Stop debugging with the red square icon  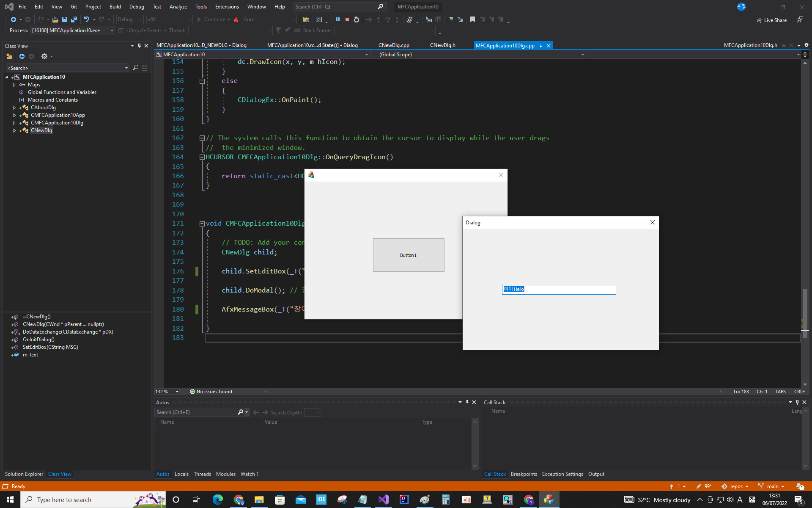pos(347,19)
